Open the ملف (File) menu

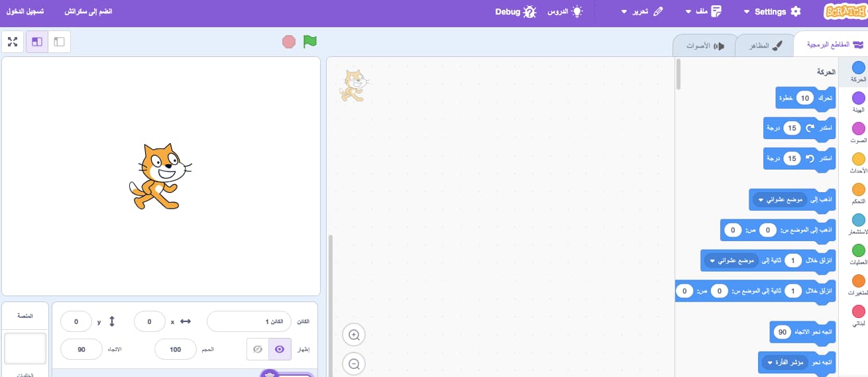(704, 12)
